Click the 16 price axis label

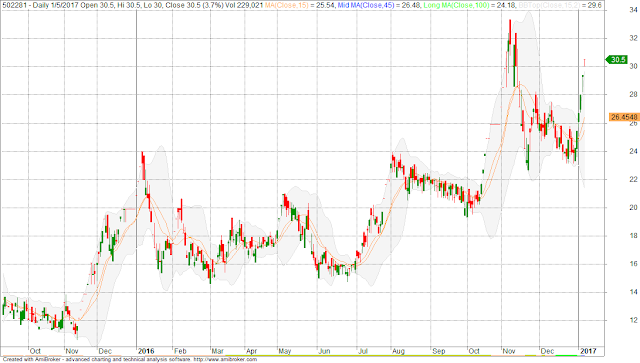coord(633,264)
